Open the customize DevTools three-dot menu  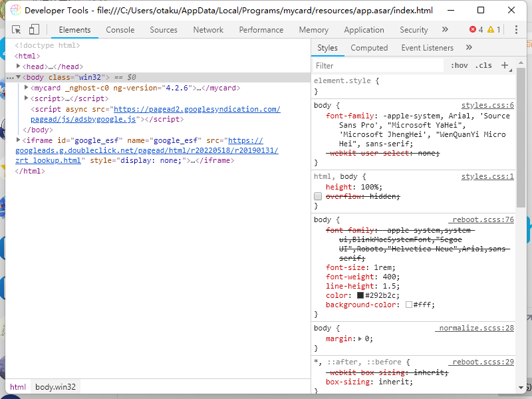coord(516,30)
